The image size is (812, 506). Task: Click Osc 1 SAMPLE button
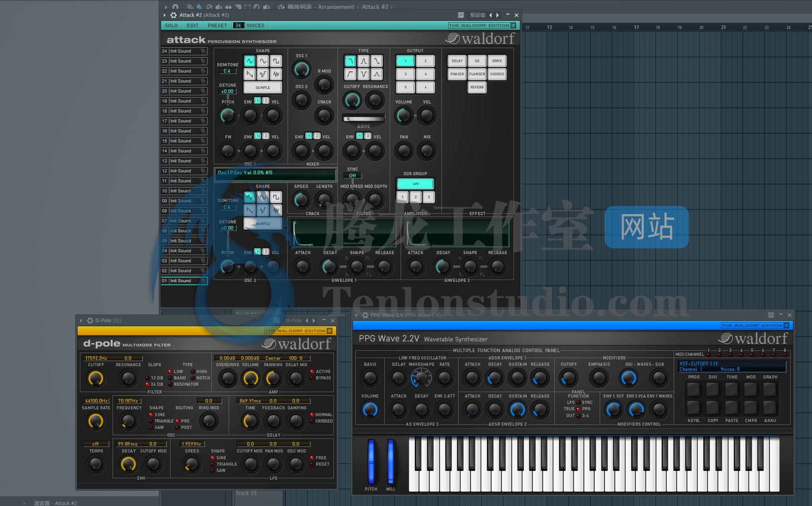pyautogui.click(x=263, y=88)
